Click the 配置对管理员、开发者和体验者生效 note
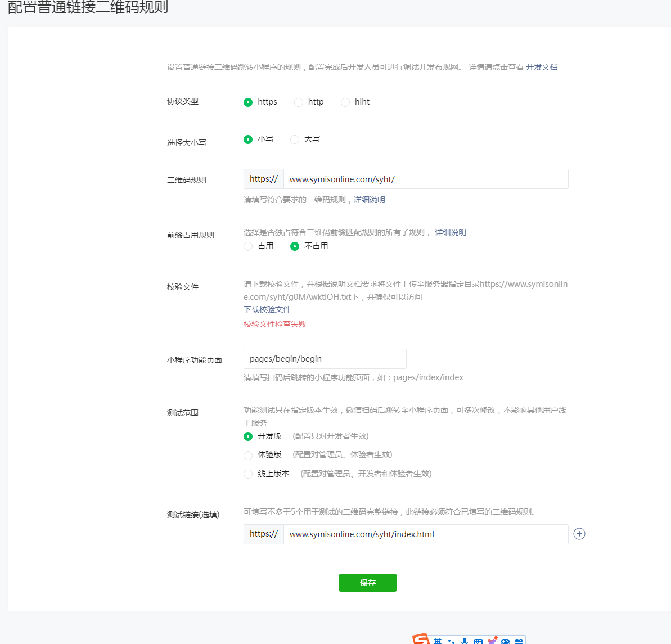Viewport: 671px width, 644px height. tap(366, 474)
